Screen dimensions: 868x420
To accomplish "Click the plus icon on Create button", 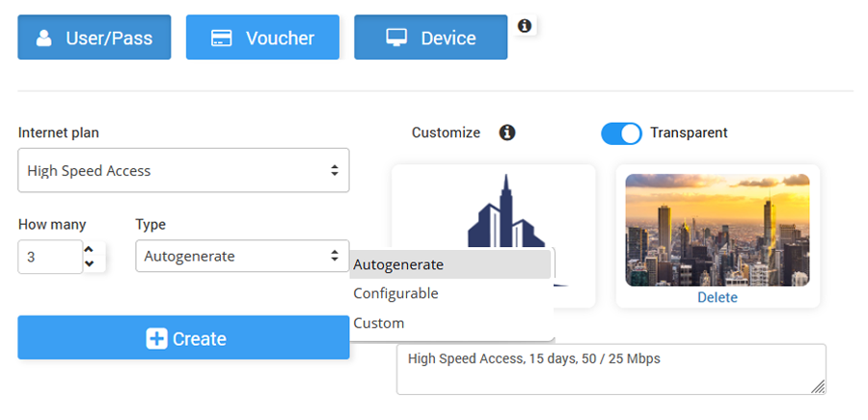I will click(x=156, y=339).
